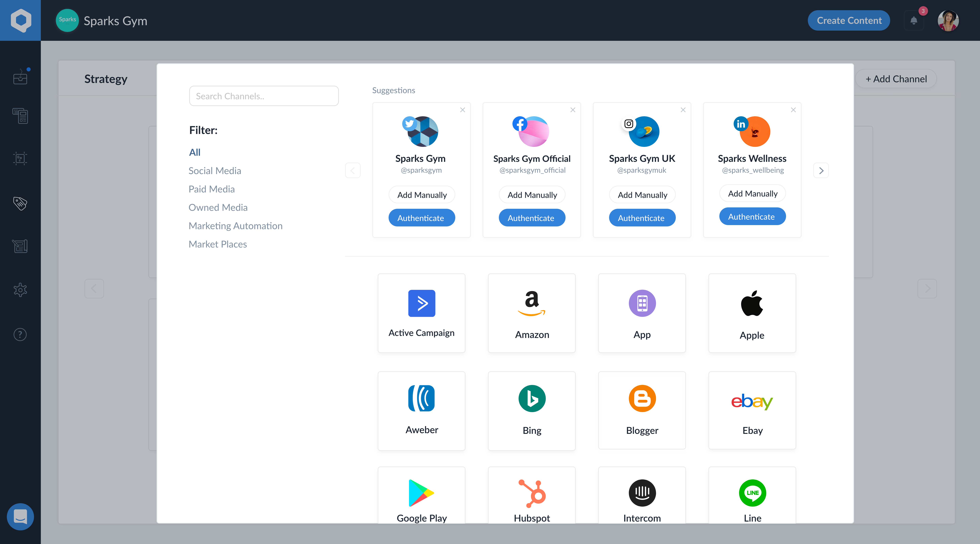The height and width of the screenshot is (544, 980).
Task: Click the inbox icon in left sidebar
Action: tap(20, 77)
